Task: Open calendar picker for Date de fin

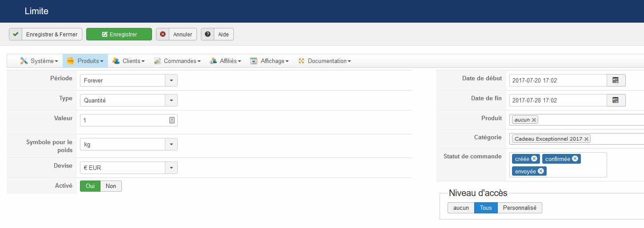Action: pyautogui.click(x=616, y=100)
